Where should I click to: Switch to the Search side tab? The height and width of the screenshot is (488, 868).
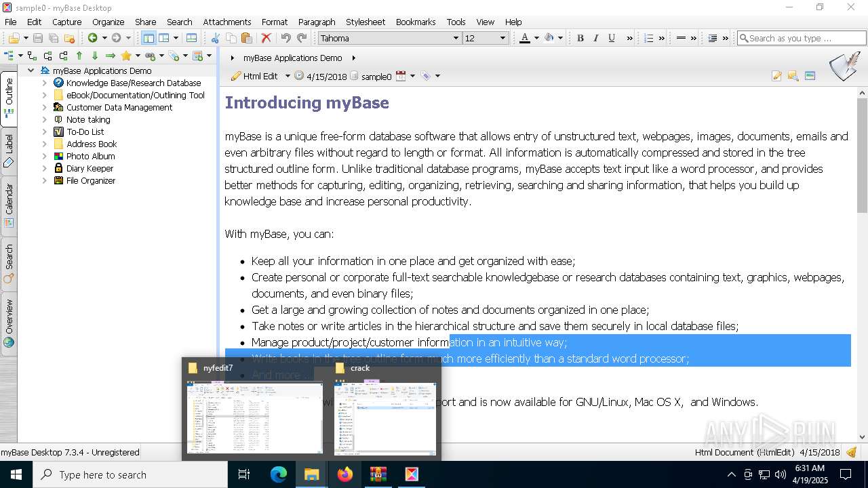9,264
